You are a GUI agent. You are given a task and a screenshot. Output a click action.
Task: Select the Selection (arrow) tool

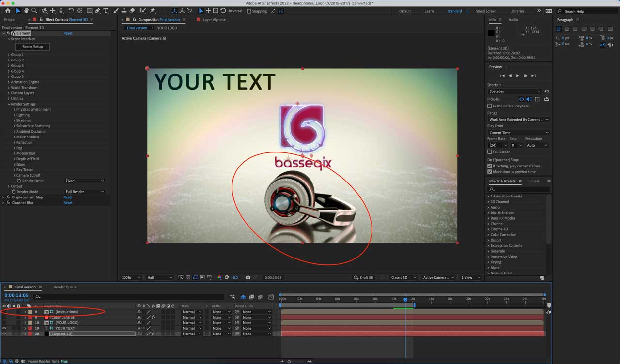tap(18, 11)
